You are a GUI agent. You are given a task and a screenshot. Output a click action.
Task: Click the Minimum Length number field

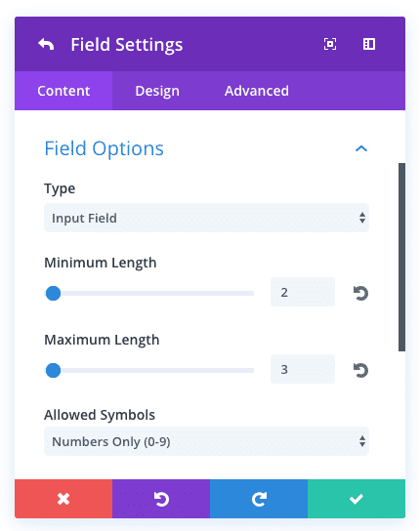tap(303, 292)
